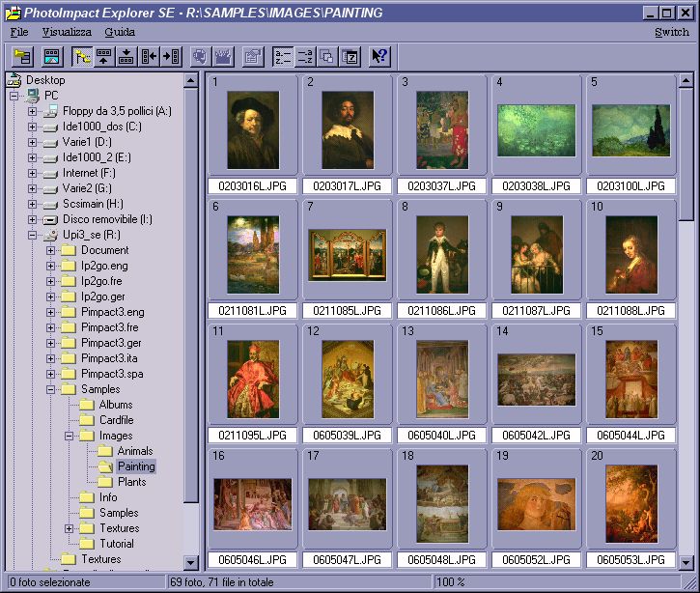Select thumbnail 17 School of Athens fresco
This screenshot has width=700, height=593.
tap(347, 504)
